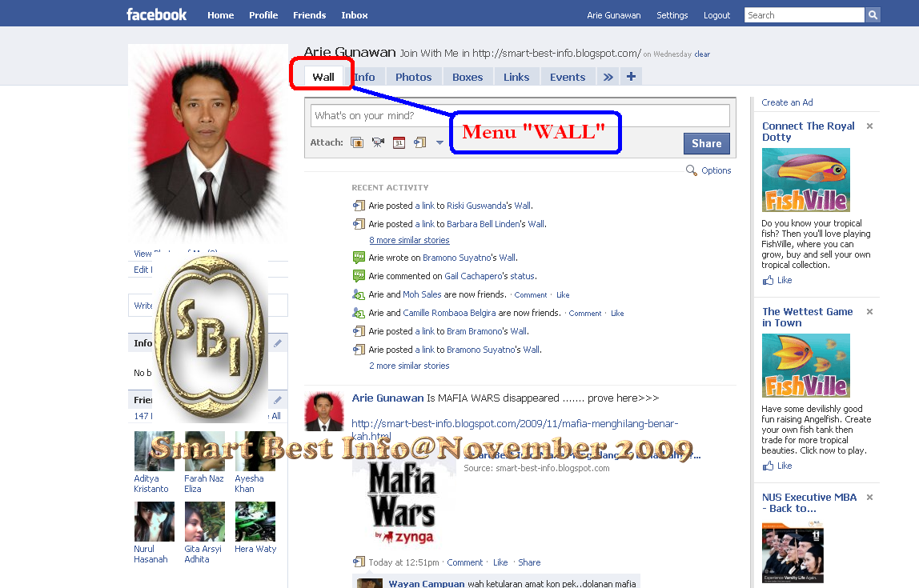Click the search magnifier button
Viewport: 919px width, 588px height.
coord(873,15)
